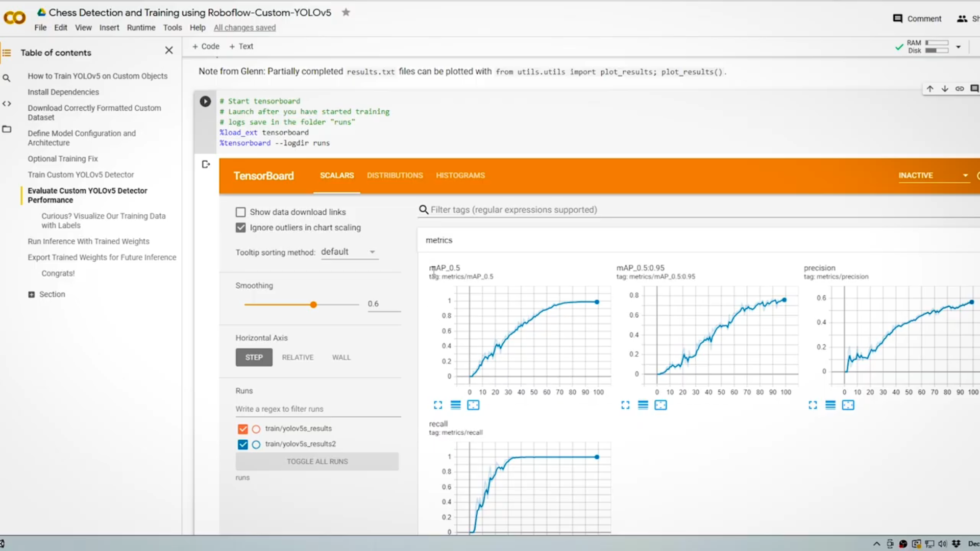Fit domain to data on mAP_0.5:0.95 chart
This screenshot has width=980, height=551.
660,405
